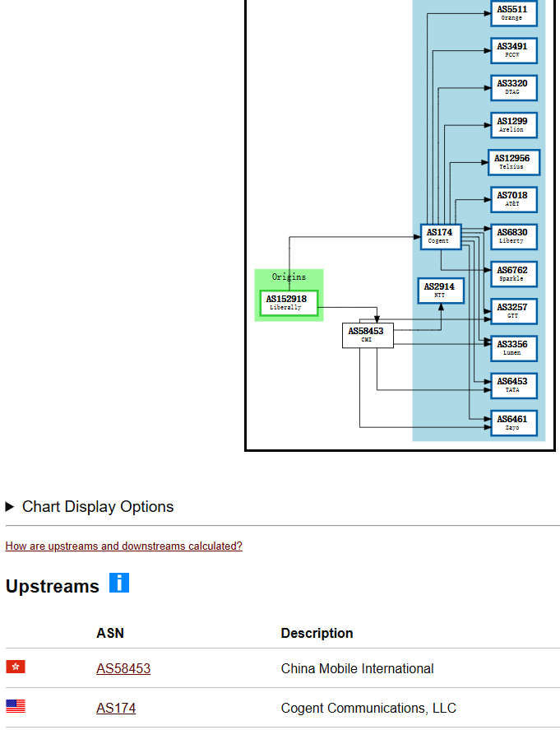560x730 pixels.
Task: Select the AS152918 Liberally origin node
Action: point(289,303)
